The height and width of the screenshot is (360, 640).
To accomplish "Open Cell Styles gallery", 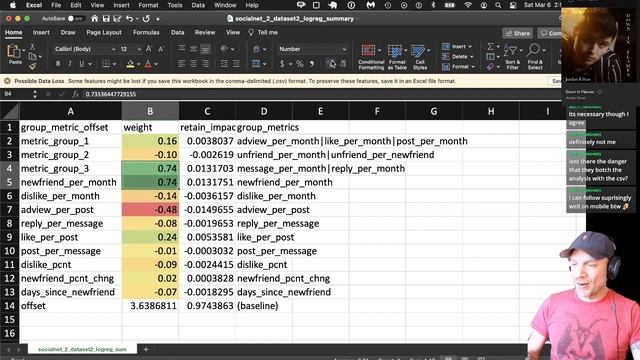I will (x=420, y=57).
